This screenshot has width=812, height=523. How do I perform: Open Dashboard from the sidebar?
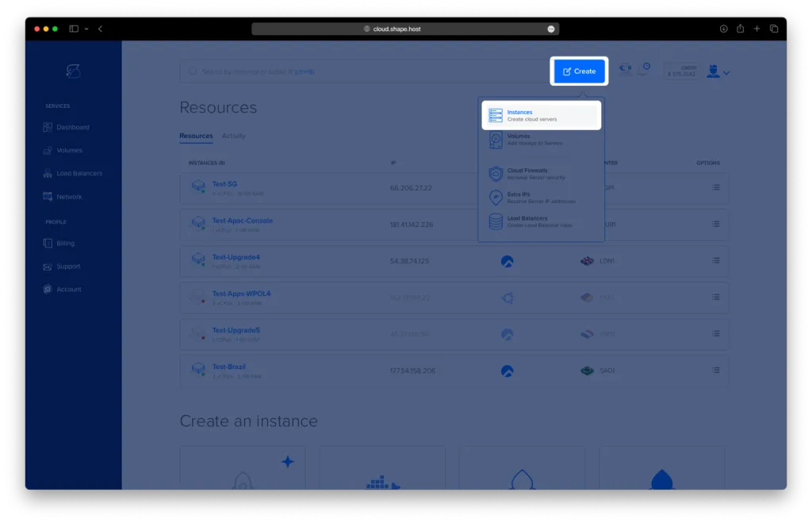click(72, 127)
